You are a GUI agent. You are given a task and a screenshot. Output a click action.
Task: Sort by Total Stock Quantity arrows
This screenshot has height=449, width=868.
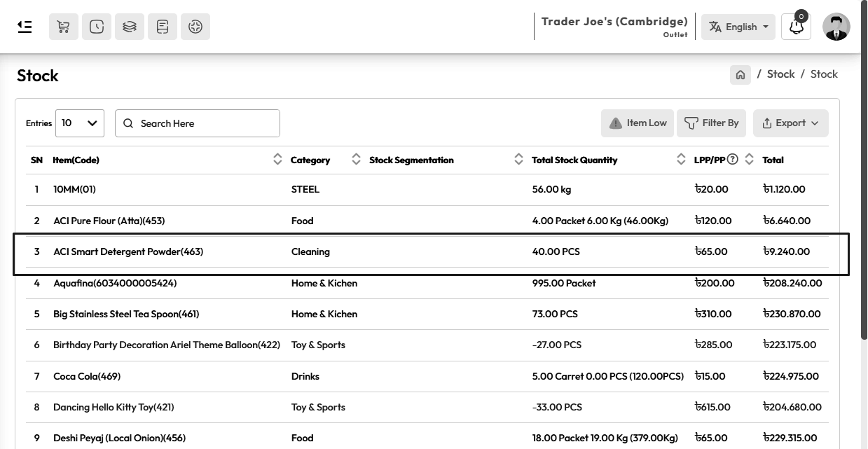coord(681,160)
